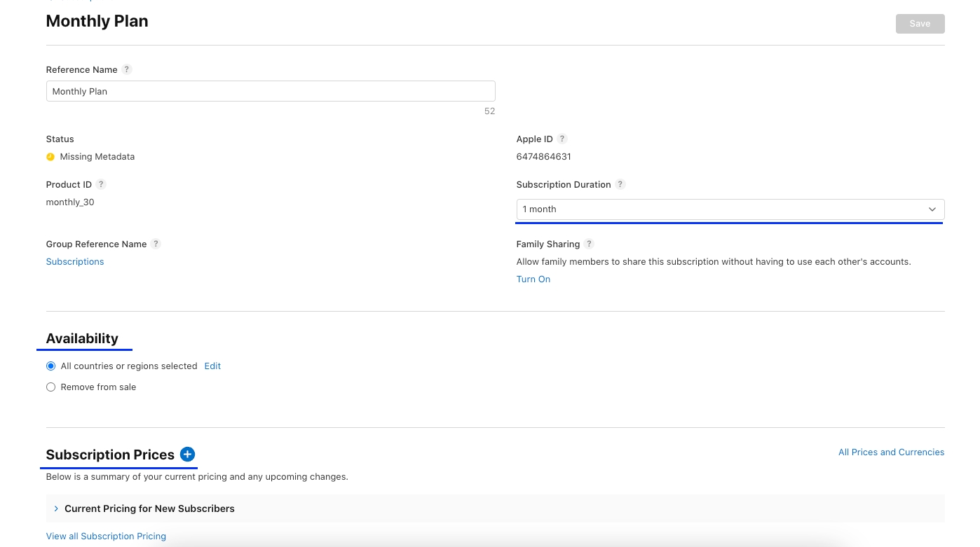The width and height of the screenshot is (980, 547).
Task: Click the help icon next to Reference Name
Action: pos(127,69)
